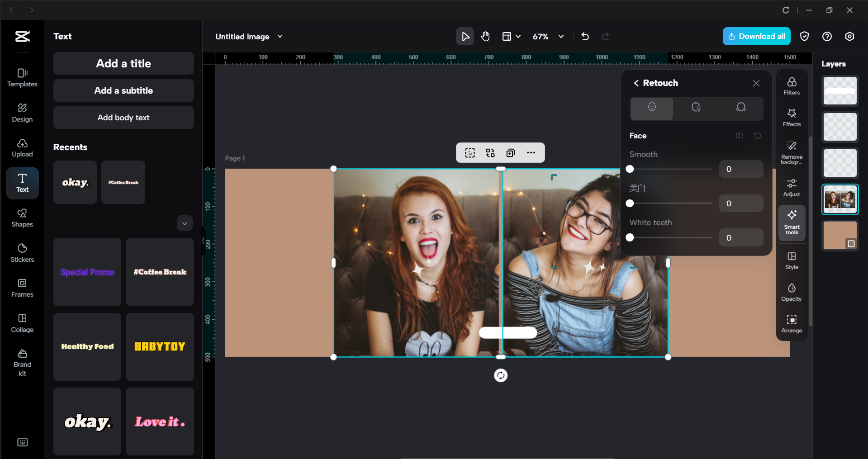
Task: Open the Filters panel
Action: pos(791,85)
